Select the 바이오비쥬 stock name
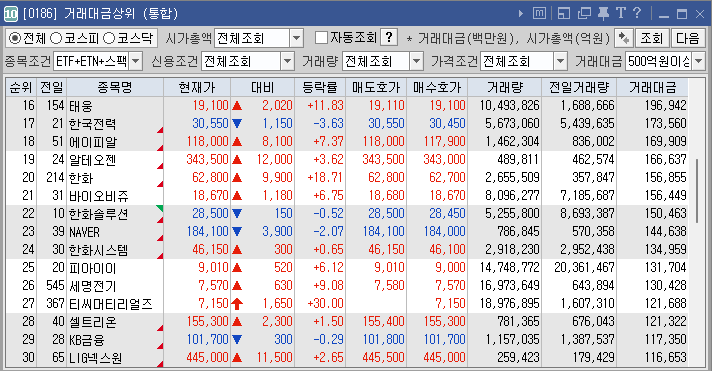The height and width of the screenshot is (371, 712). pyautogui.click(x=99, y=196)
